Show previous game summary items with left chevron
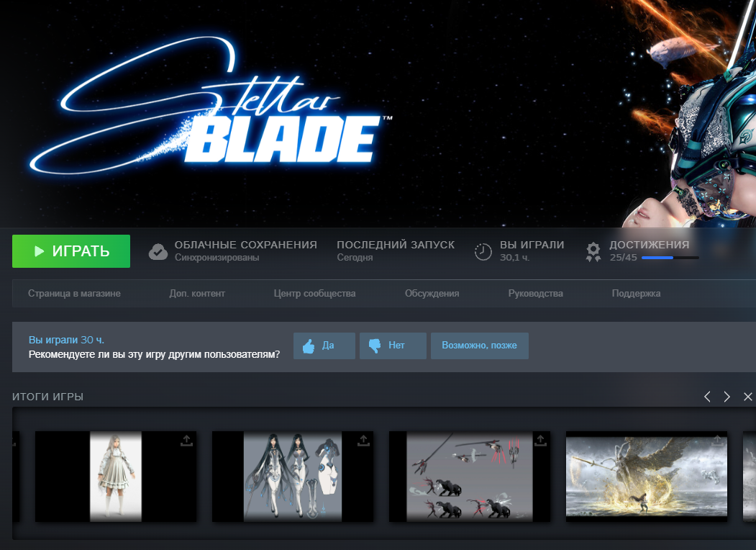 click(707, 397)
